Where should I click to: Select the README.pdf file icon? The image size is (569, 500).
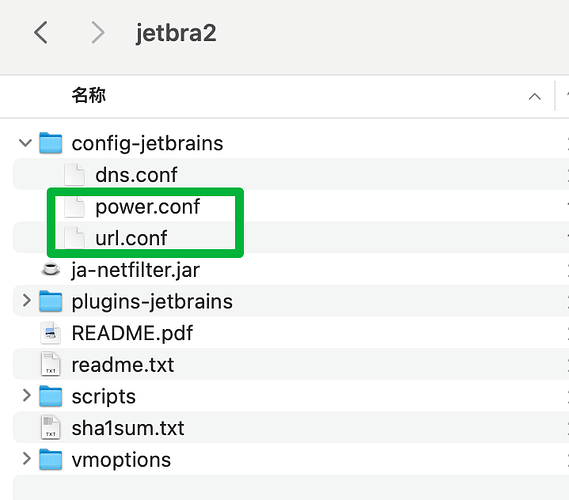tap(50, 333)
